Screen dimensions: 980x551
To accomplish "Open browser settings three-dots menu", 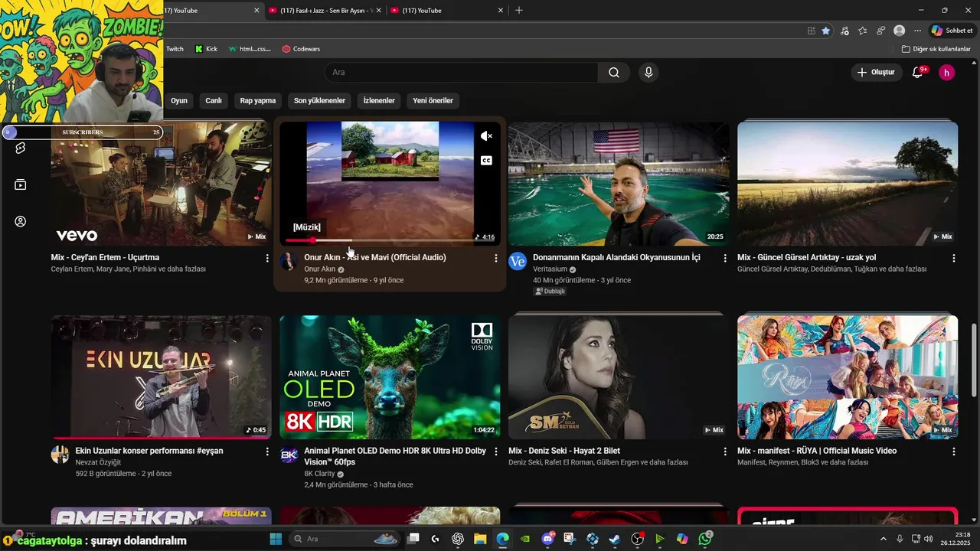I will point(918,31).
